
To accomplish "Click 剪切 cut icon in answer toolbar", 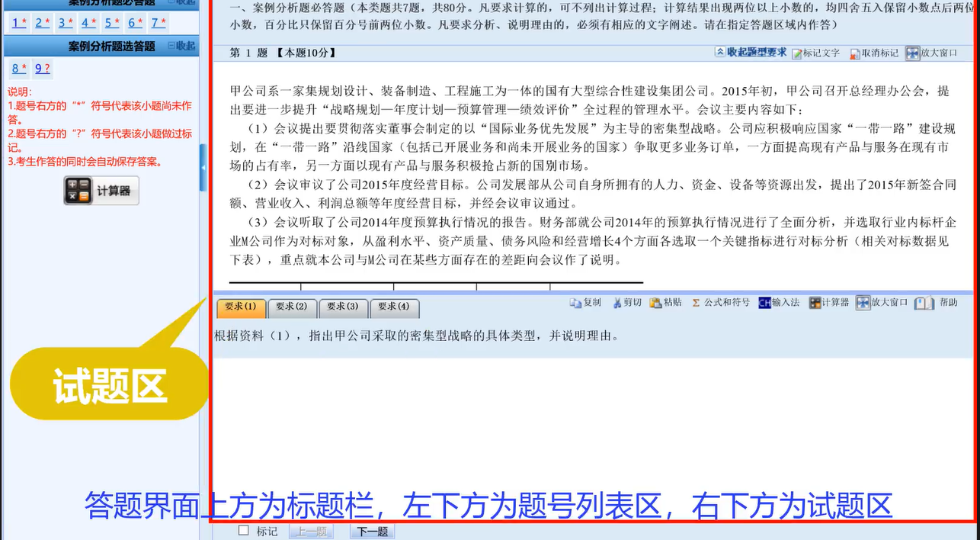I will pos(626,303).
